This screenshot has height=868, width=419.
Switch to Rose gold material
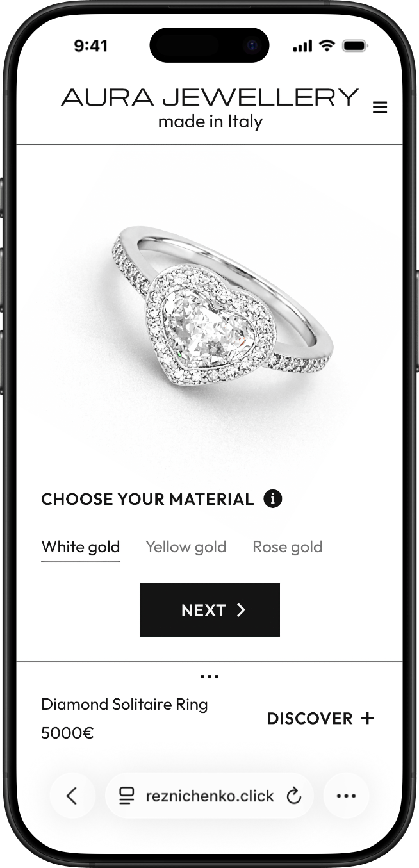(x=288, y=547)
